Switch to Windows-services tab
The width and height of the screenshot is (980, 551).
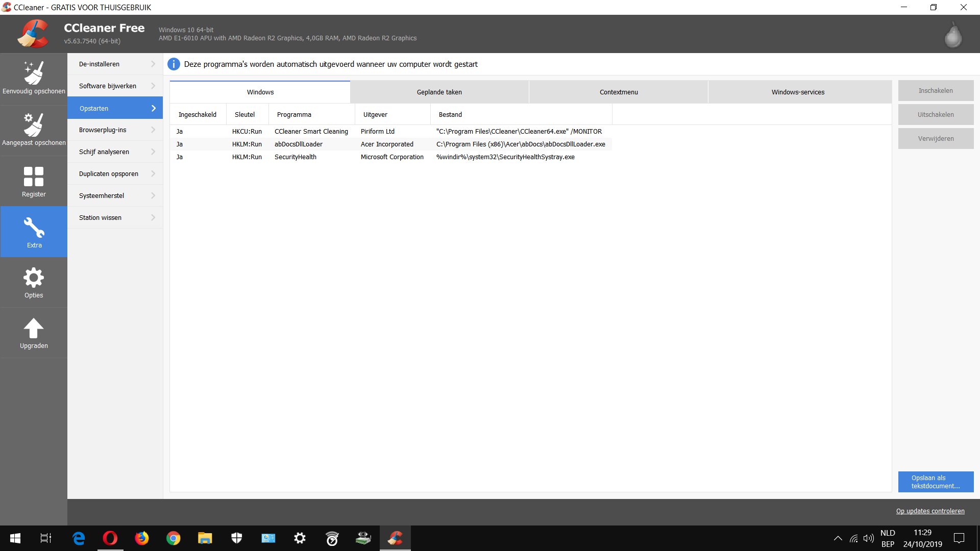pyautogui.click(x=798, y=92)
